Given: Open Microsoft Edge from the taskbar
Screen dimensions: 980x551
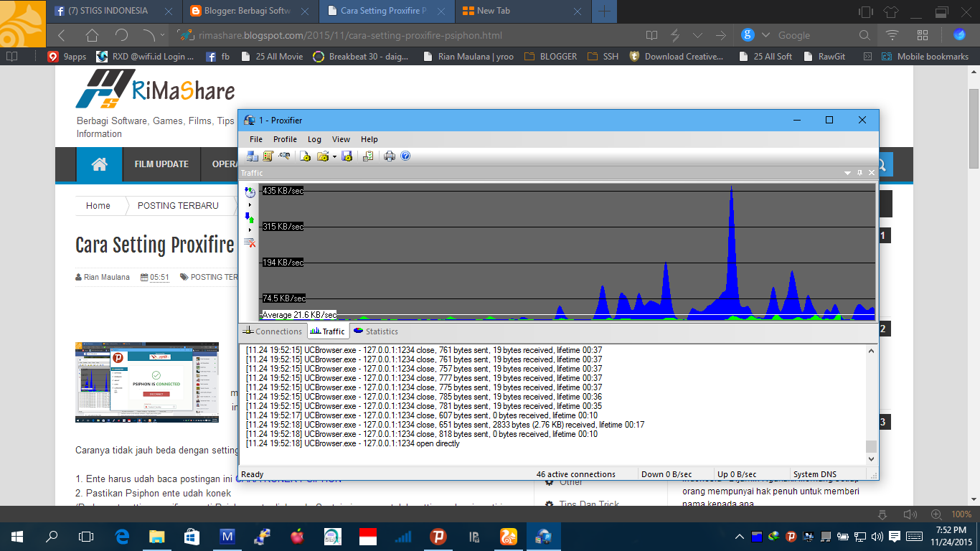Looking at the screenshot, I should coord(121,536).
